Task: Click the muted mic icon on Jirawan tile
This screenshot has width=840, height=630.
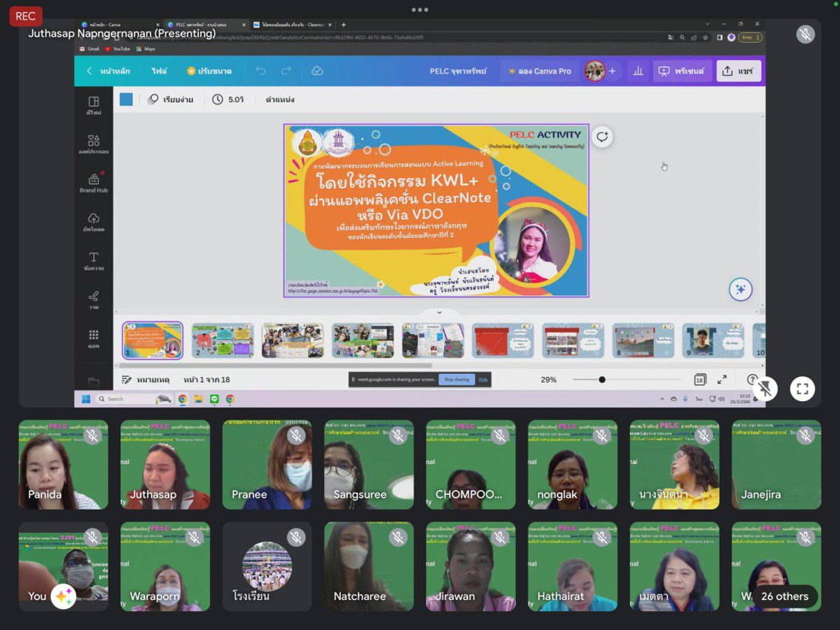Action: (500, 538)
